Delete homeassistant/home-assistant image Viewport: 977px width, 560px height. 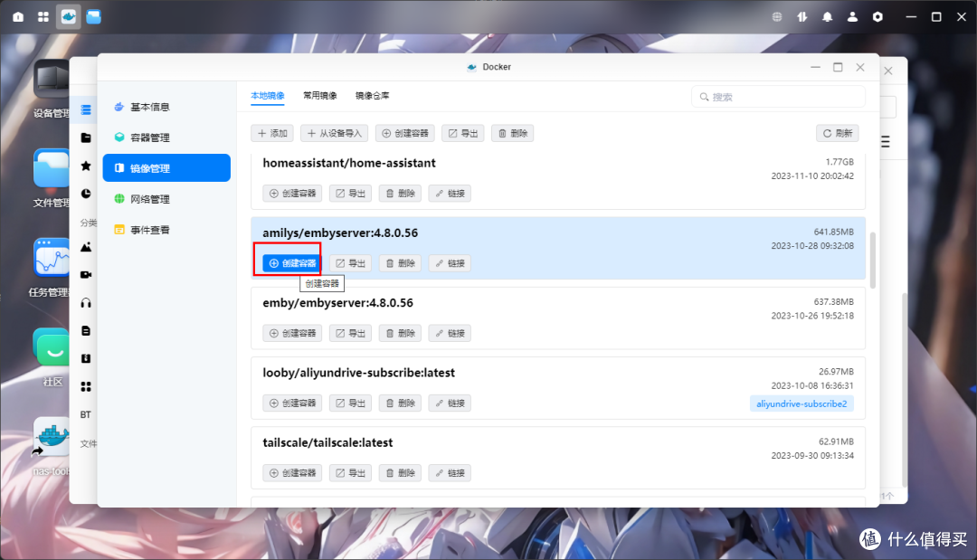tap(400, 194)
